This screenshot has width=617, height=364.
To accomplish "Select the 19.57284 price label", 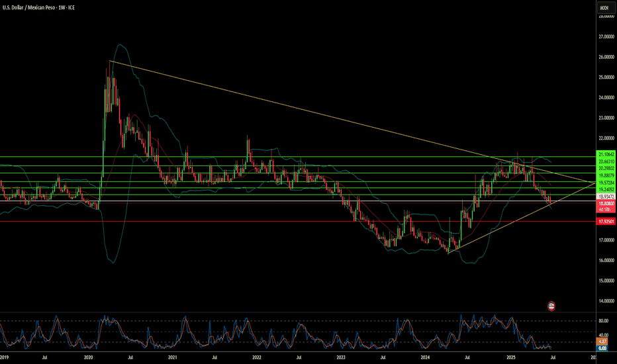I will pos(606,183).
